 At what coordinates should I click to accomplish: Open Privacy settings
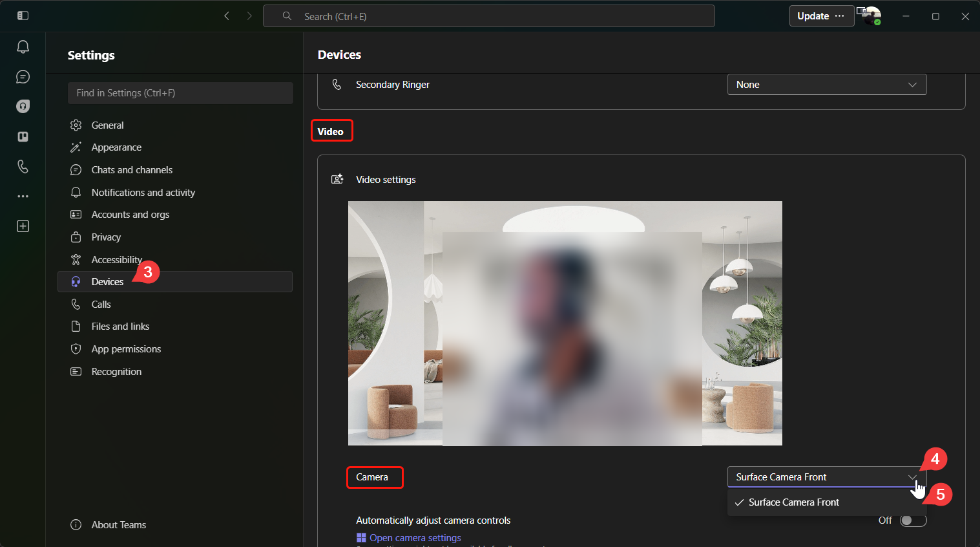click(x=175, y=237)
